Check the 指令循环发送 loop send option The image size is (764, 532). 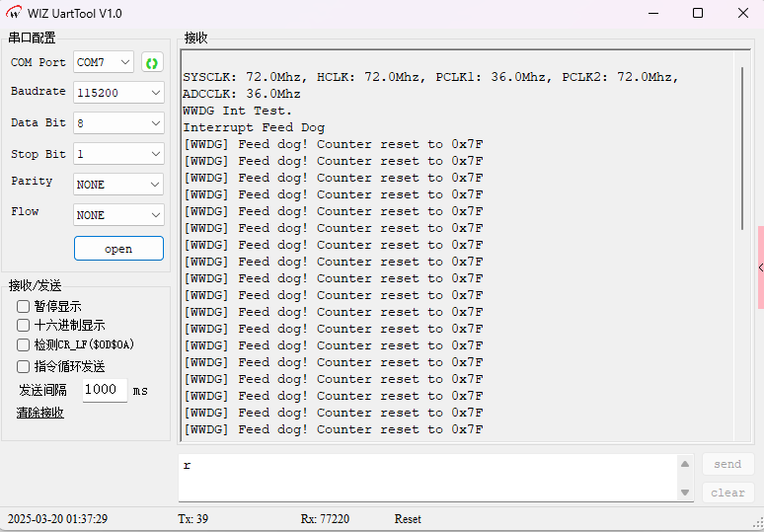pyautogui.click(x=24, y=366)
